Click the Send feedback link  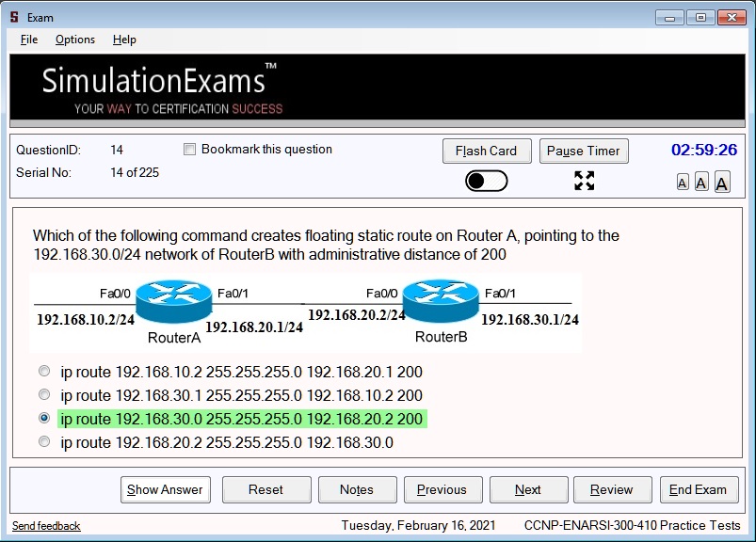point(46,526)
